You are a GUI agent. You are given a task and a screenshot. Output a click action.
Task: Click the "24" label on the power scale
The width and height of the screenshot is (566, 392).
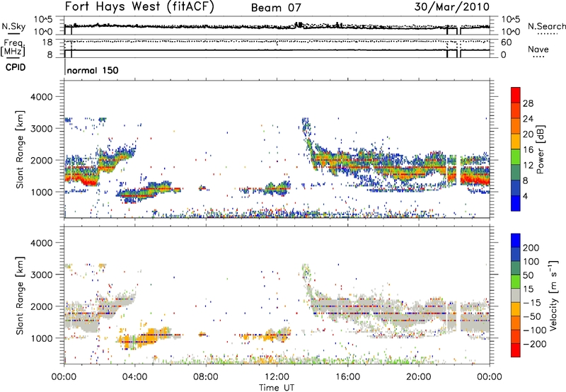(x=528, y=119)
